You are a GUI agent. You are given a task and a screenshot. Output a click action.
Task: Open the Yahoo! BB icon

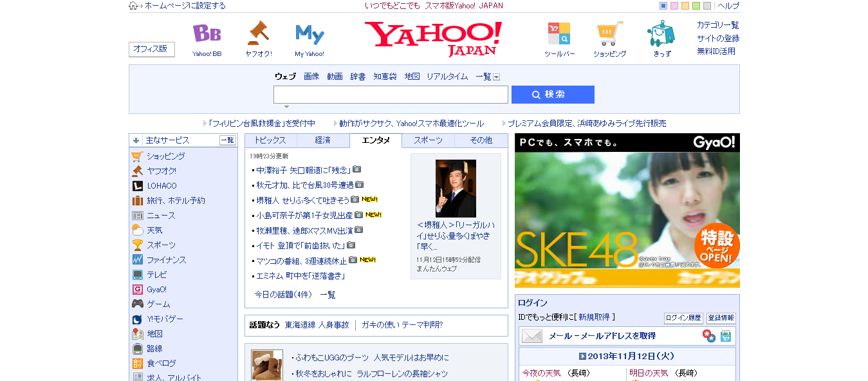(x=207, y=33)
